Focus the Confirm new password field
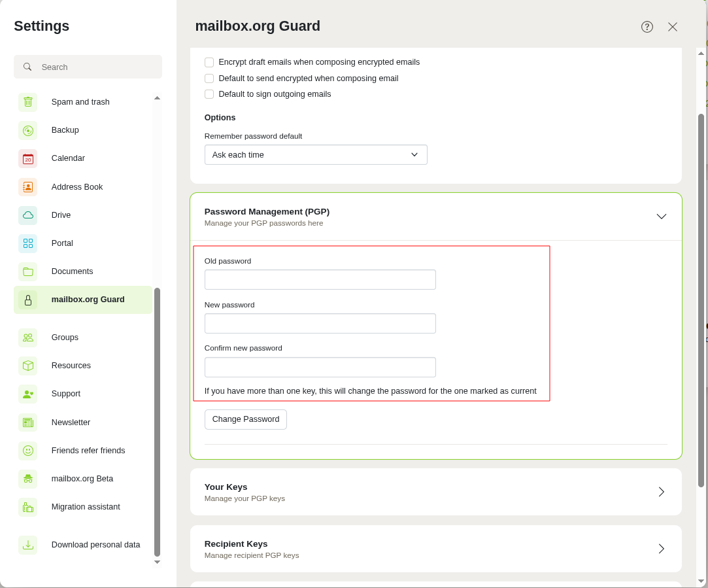708x588 pixels. [320, 367]
